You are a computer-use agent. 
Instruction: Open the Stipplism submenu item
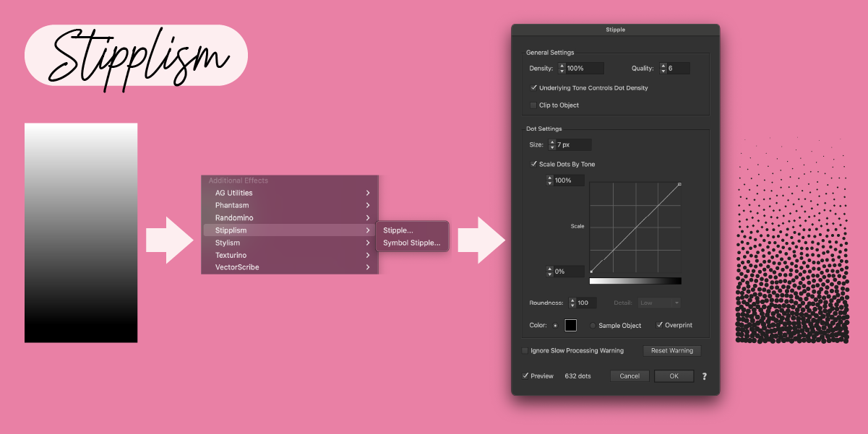[x=289, y=230]
